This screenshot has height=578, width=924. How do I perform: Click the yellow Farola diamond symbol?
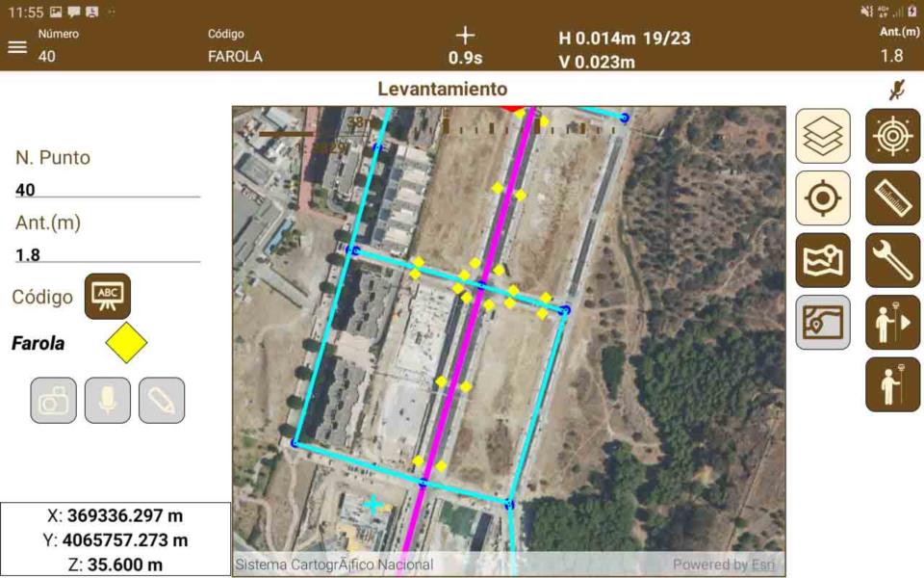[127, 344]
